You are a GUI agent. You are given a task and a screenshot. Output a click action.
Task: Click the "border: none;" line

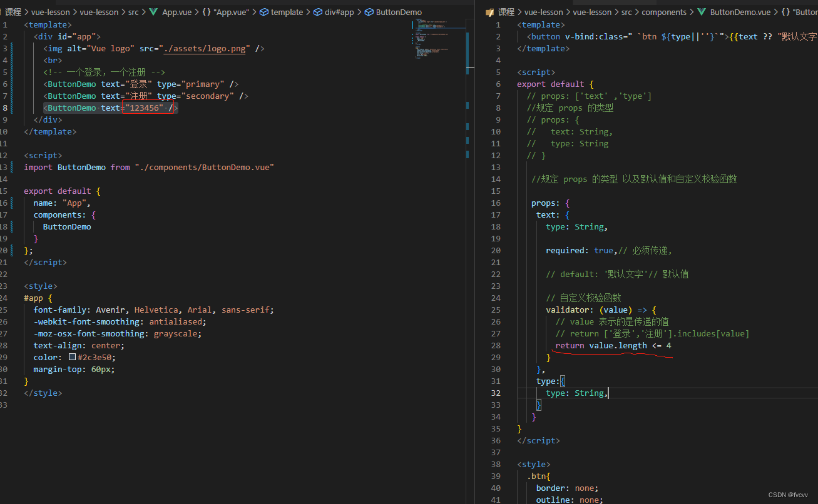[568, 488]
